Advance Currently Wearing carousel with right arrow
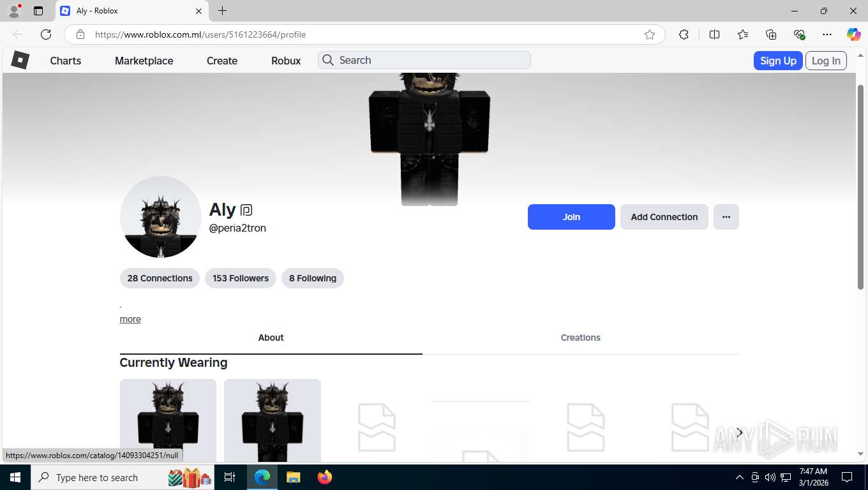Image resolution: width=868 pixels, height=490 pixels. pos(739,433)
